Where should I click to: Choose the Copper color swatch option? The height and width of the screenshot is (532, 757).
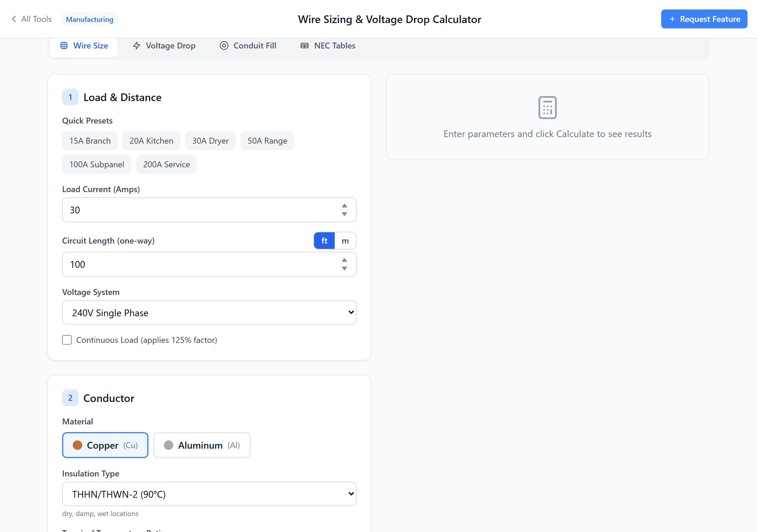pos(77,445)
